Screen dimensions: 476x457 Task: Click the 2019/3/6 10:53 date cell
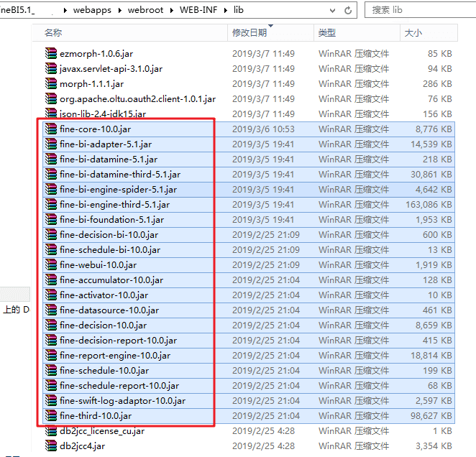pyautogui.click(x=263, y=129)
